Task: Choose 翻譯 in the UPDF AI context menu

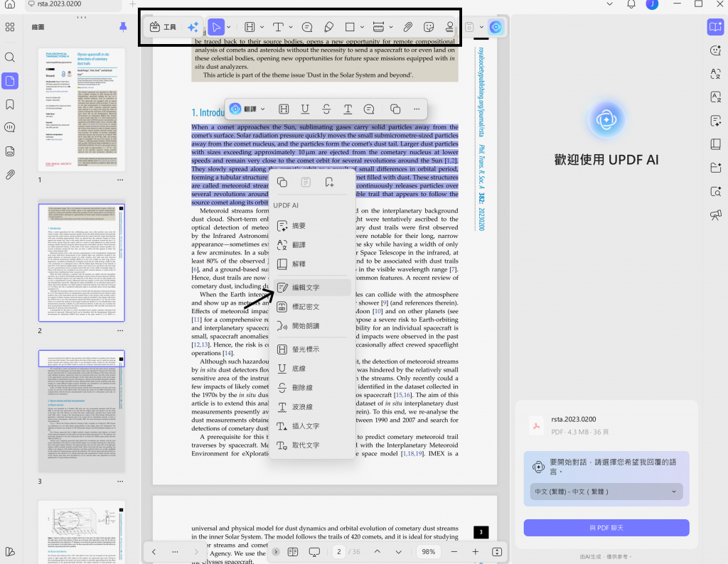Action: pyautogui.click(x=312, y=244)
